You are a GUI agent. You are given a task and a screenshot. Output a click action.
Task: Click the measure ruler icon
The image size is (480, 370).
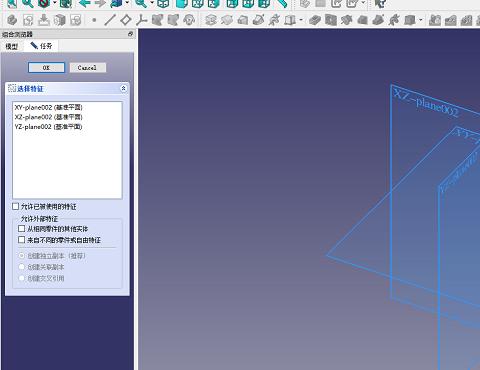click(x=282, y=3)
